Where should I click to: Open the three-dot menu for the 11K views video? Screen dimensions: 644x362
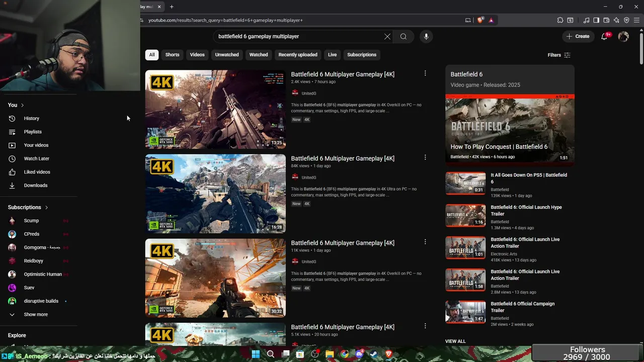425,242
